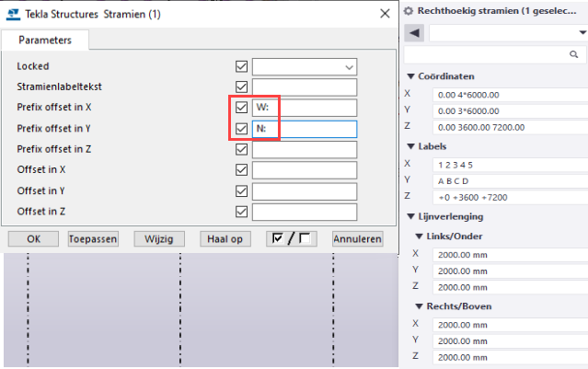588x369 pixels.
Task: Click the Prefix offset in Z input field
Action: [x=305, y=149]
